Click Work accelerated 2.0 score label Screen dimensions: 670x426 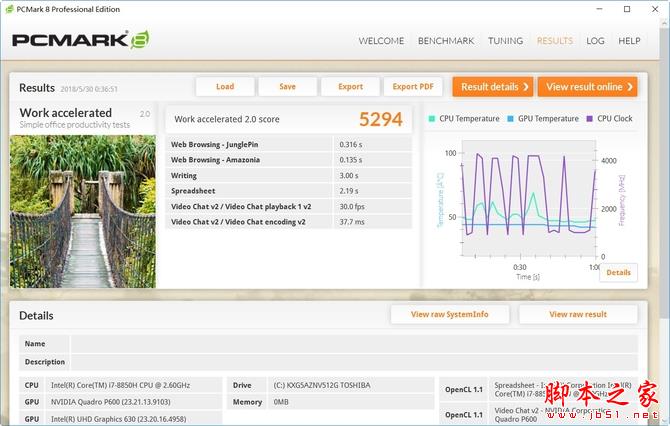pyautogui.click(x=227, y=119)
